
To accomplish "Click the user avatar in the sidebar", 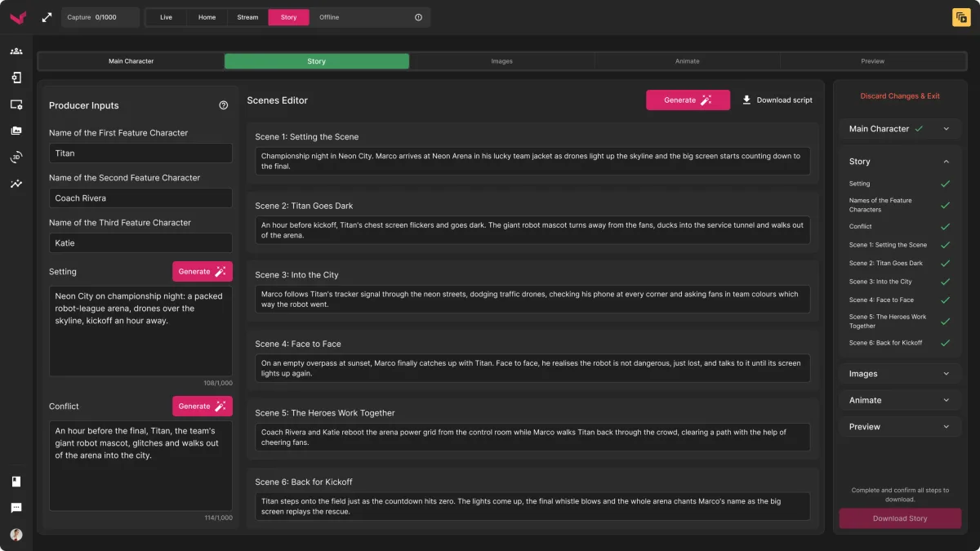I will pos(16,535).
